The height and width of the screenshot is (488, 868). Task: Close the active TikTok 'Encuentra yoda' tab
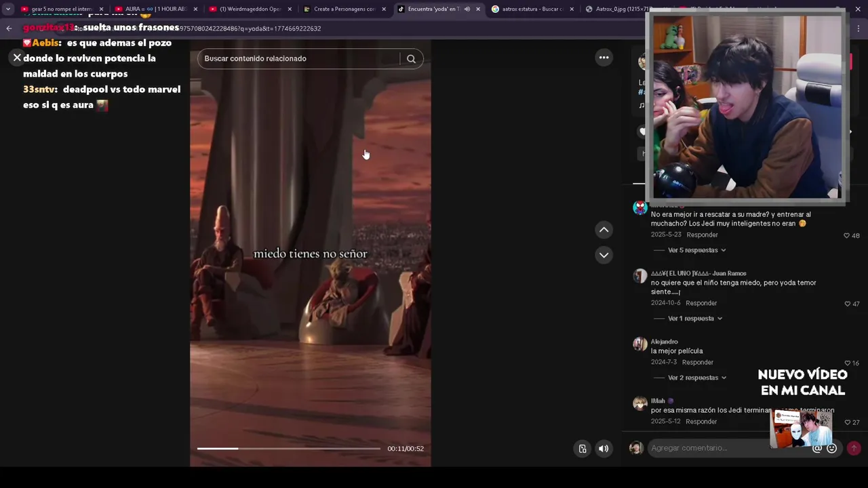tap(478, 9)
